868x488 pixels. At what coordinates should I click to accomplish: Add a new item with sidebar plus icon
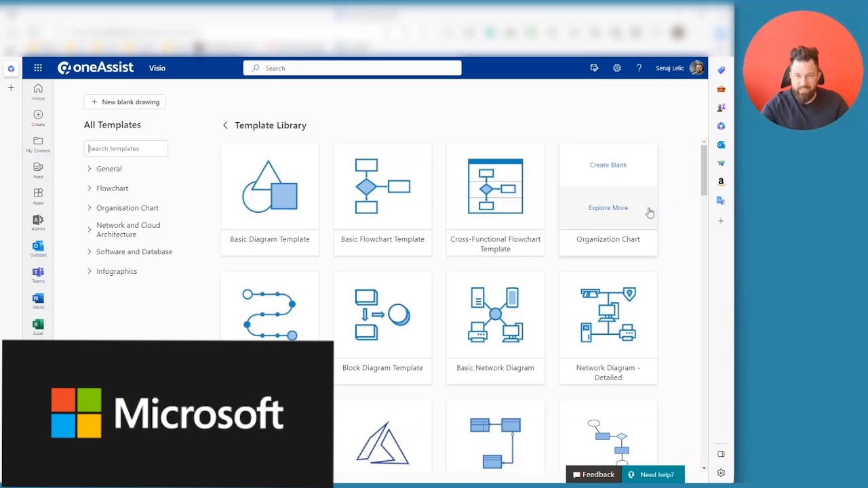tap(721, 221)
